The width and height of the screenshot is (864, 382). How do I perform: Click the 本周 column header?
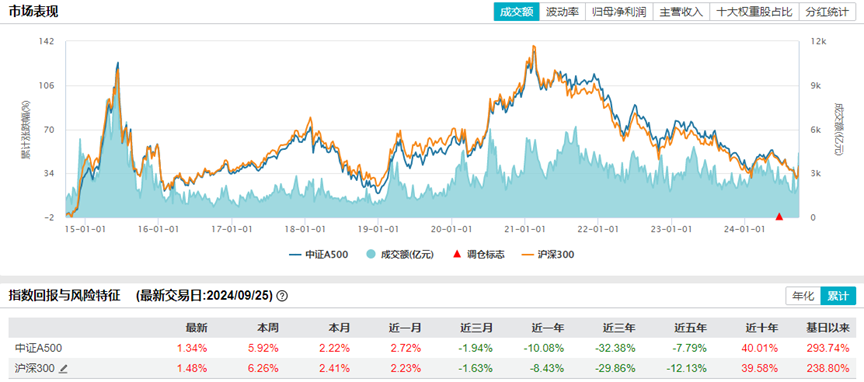click(x=268, y=328)
